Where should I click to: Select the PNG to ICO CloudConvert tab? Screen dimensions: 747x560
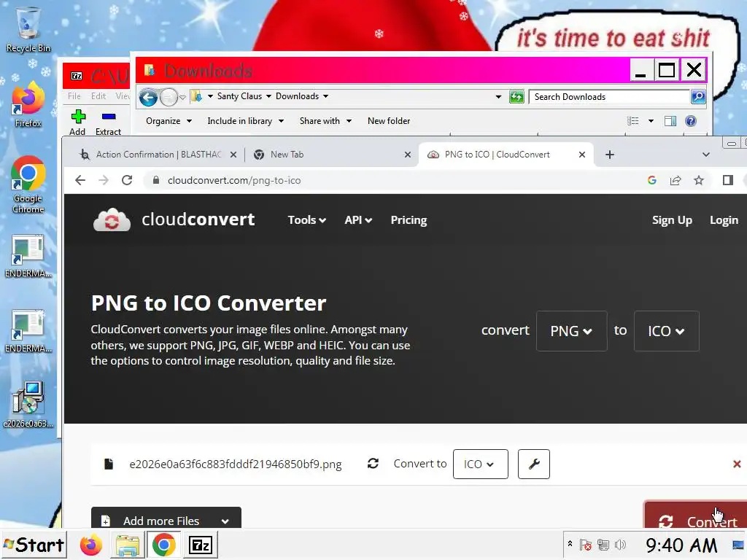tap(506, 155)
